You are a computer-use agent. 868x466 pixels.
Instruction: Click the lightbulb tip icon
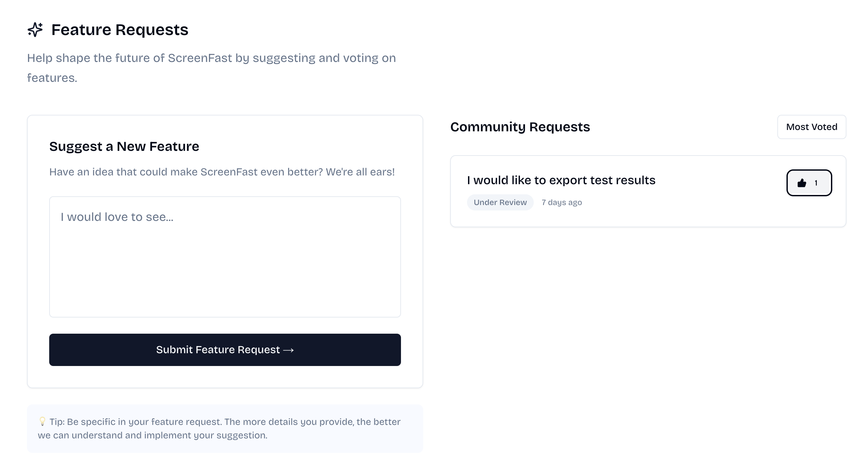coord(42,421)
